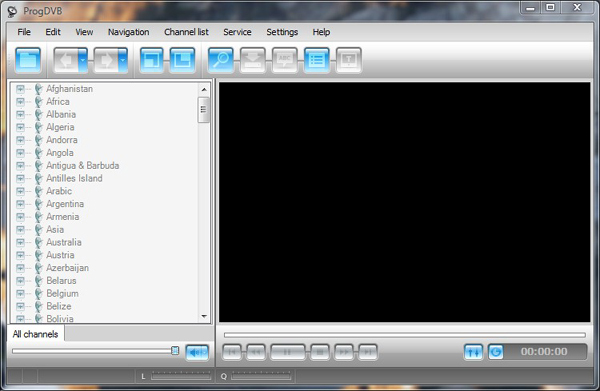This screenshot has width=600, height=391.
Task: Click the download arrow toolbar icon
Action: click(253, 60)
